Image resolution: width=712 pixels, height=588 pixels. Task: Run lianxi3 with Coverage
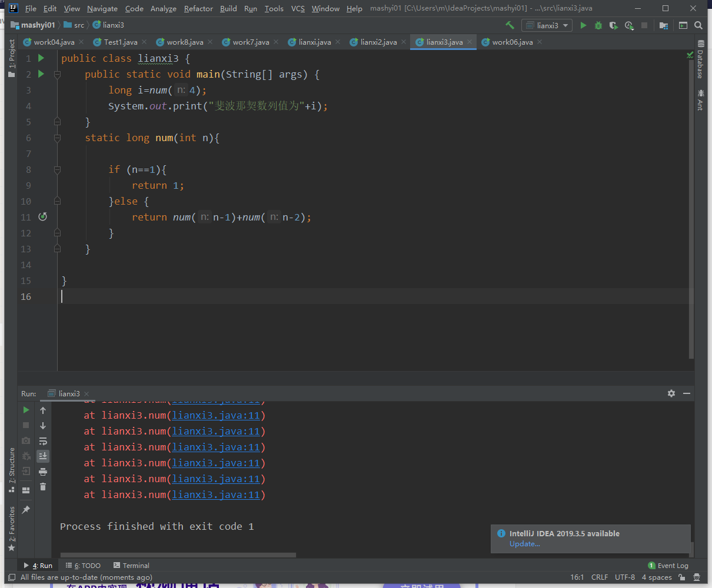[614, 25]
